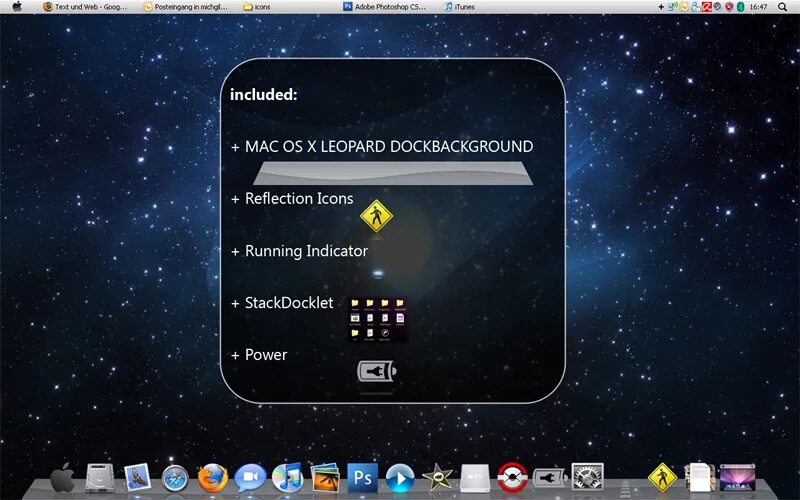This screenshot has width=800, height=500.
Task: Click the pedestrian sign in Reflection Icons
Action: (x=376, y=216)
